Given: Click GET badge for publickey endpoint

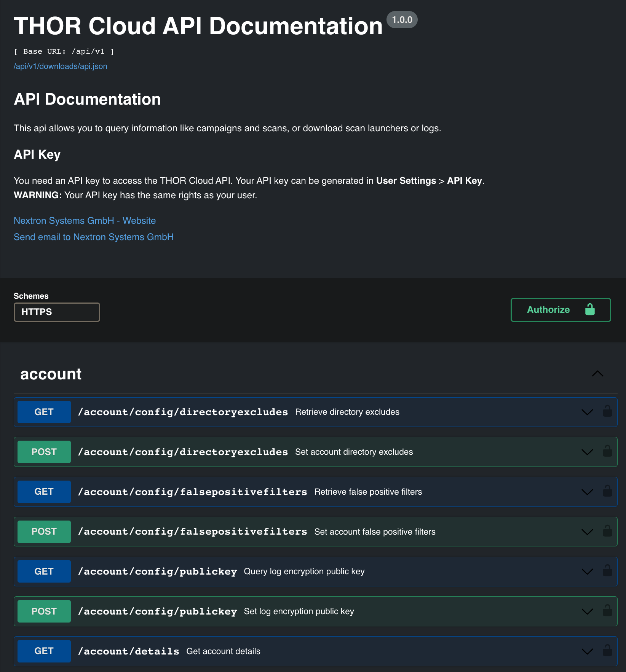Looking at the screenshot, I should pyautogui.click(x=44, y=572).
